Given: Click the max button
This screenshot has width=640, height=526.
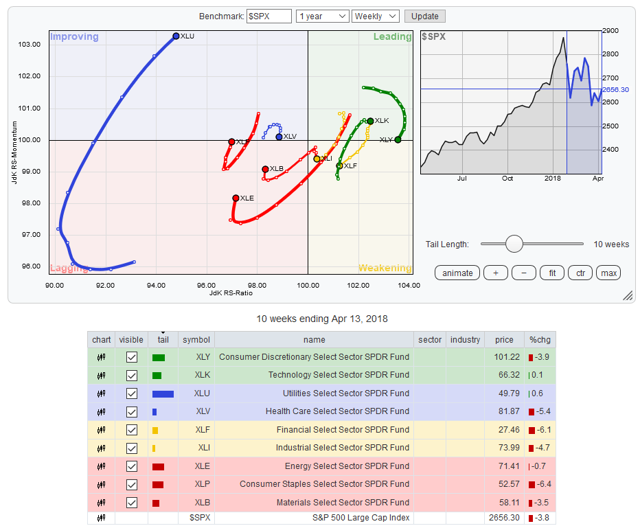Looking at the screenshot, I should [x=609, y=273].
